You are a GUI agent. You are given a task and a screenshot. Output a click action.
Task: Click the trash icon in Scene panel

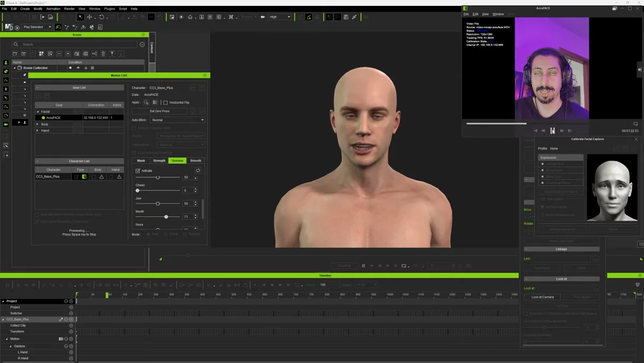pos(103,54)
